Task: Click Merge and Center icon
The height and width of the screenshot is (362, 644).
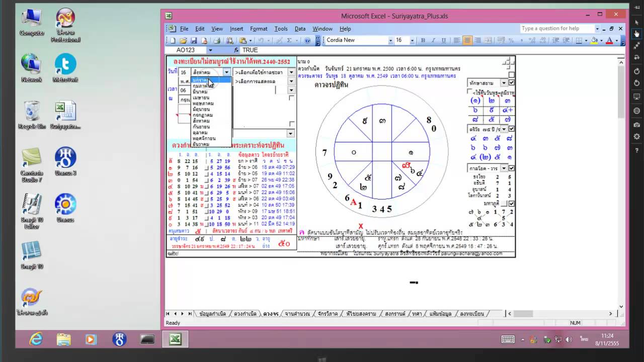Action: coord(488,41)
